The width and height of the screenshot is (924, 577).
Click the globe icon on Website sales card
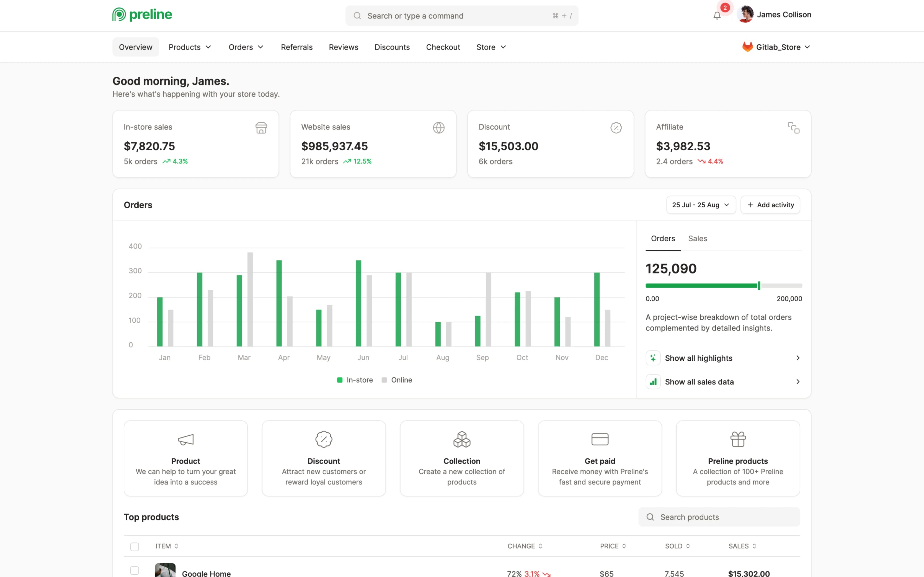438,127
